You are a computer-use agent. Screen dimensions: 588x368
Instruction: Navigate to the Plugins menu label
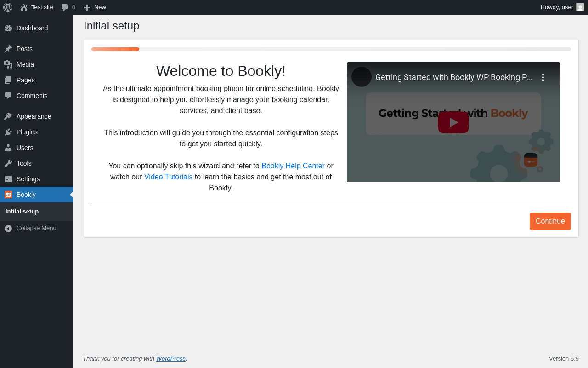click(27, 132)
